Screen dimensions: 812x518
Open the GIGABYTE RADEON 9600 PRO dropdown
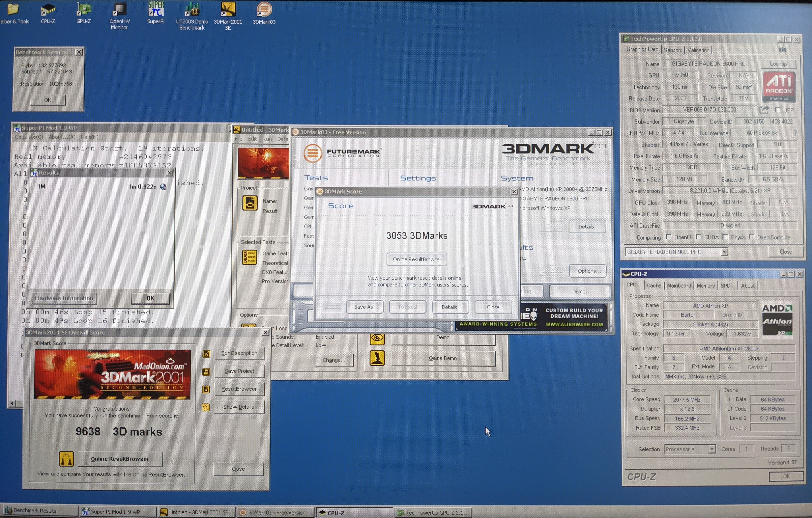[x=724, y=252]
